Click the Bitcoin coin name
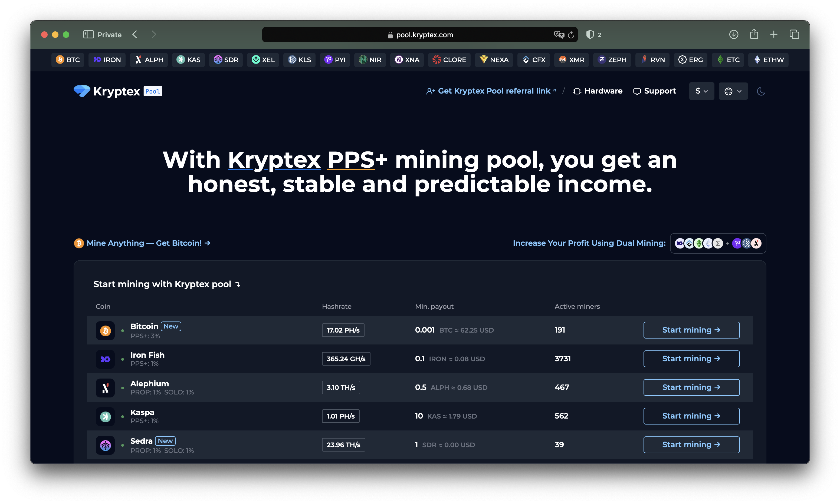 pos(144,326)
